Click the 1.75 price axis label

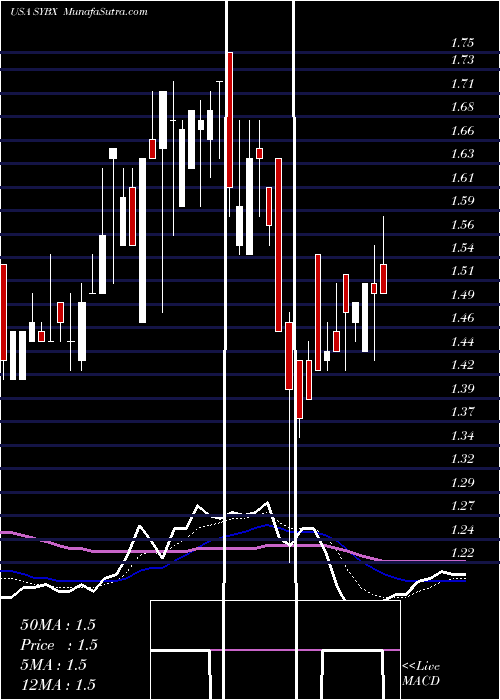click(x=462, y=43)
